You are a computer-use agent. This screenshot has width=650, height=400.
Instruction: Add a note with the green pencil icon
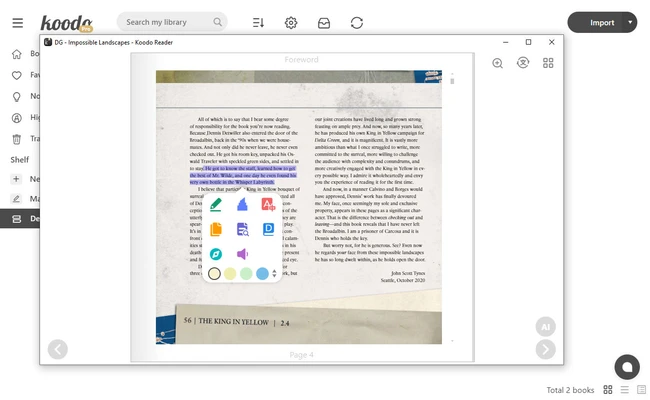point(216,204)
